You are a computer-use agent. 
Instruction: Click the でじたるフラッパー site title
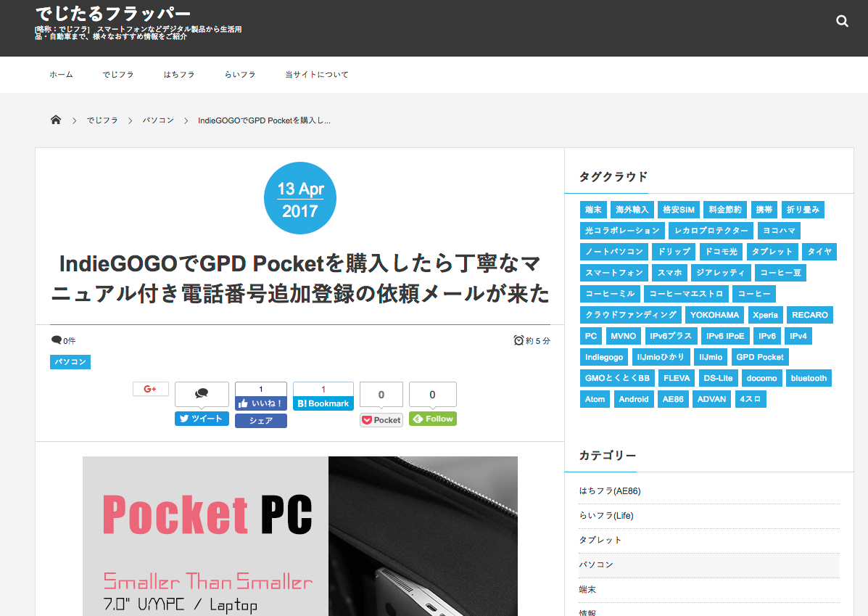pos(113,13)
